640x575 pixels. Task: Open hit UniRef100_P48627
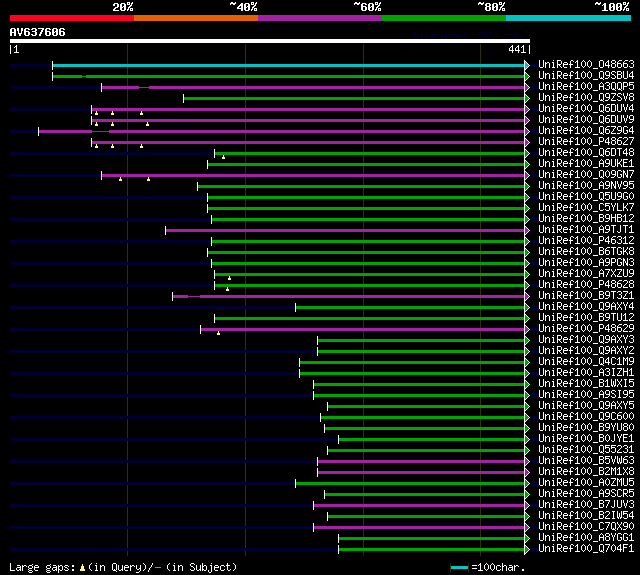(586, 142)
